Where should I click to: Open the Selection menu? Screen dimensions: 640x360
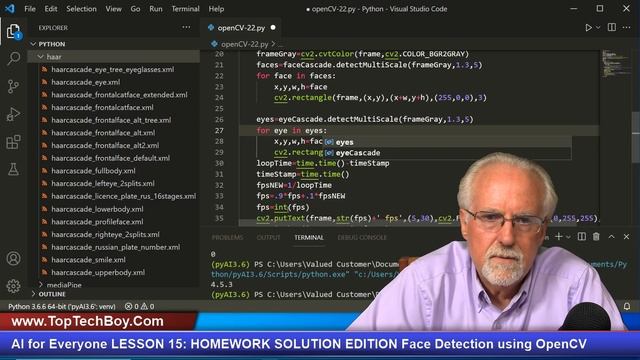[81, 9]
